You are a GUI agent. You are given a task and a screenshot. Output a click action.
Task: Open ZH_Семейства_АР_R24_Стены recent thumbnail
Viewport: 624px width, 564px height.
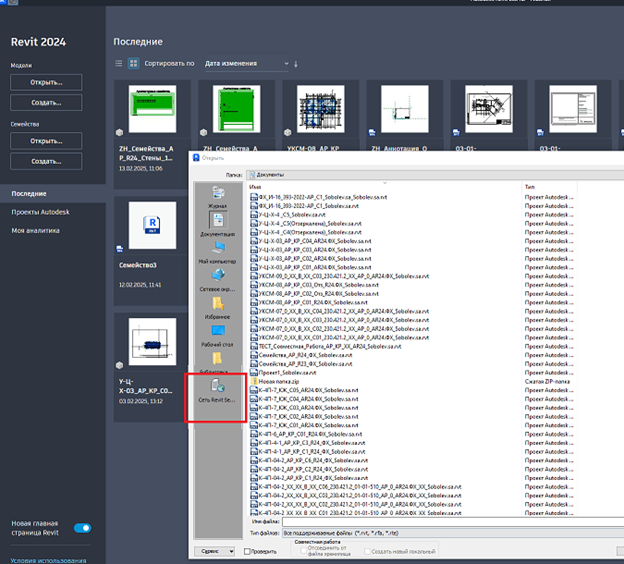click(x=152, y=109)
